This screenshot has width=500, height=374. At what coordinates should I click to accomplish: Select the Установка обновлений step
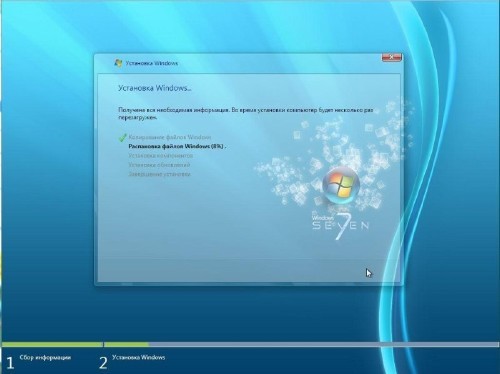pyautogui.click(x=159, y=165)
